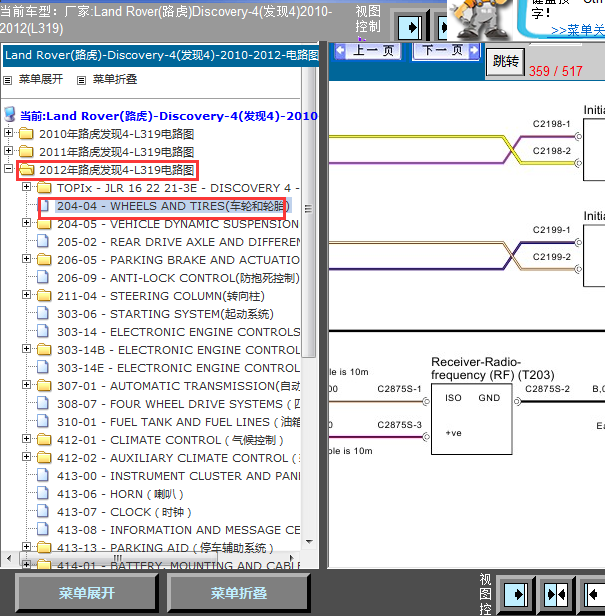Click the document icon for 206-09 ANTI-LOCK CONTROL
605x616 pixels.
tap(43, 277)
